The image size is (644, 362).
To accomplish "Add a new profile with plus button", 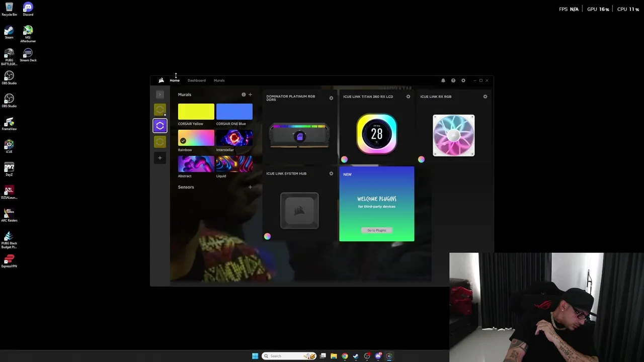I will (160, 158).
